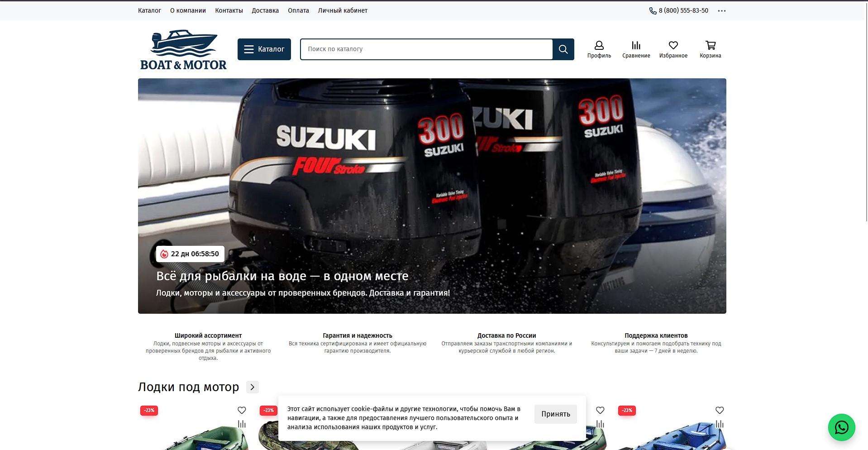Focus the Поиск по каталогу search field
The image size is (868, 450).
point(425,49)
